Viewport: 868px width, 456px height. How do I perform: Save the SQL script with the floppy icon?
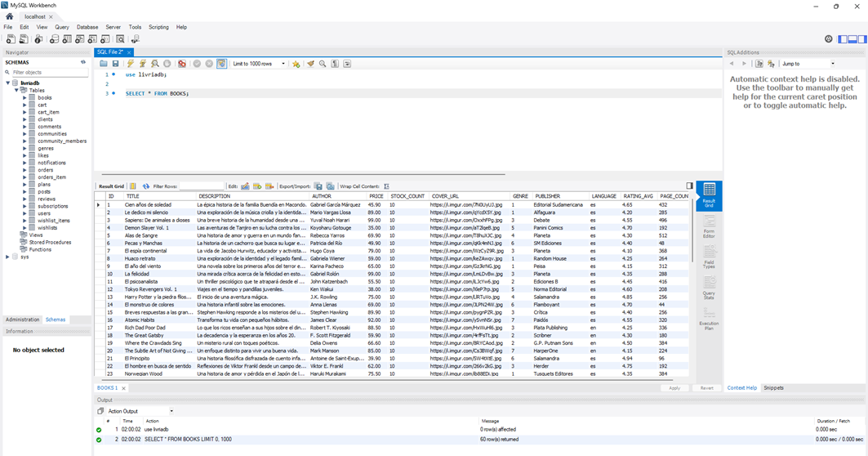click(116, 64)
